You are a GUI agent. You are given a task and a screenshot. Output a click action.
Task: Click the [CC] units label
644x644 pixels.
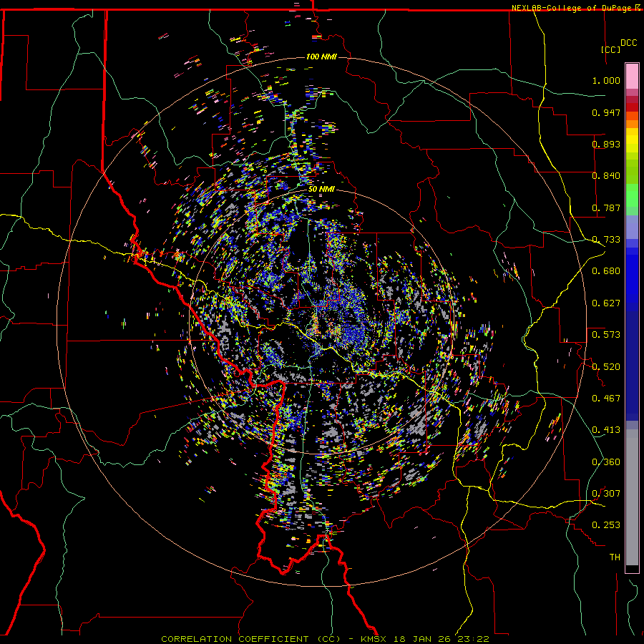pyautogui.click(x=610, y=49)
